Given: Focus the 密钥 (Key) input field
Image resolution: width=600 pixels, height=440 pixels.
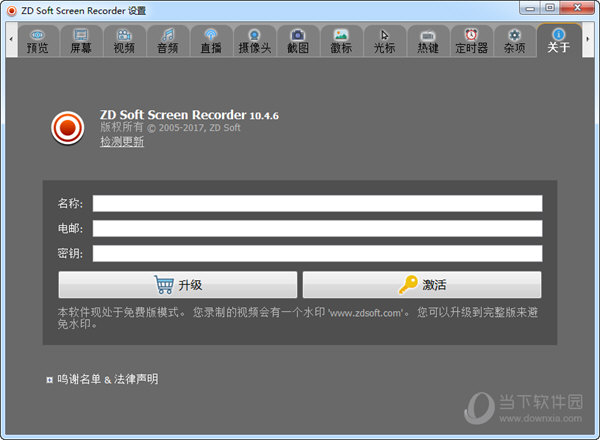Looking at the screenshot, I should (317, 253).
